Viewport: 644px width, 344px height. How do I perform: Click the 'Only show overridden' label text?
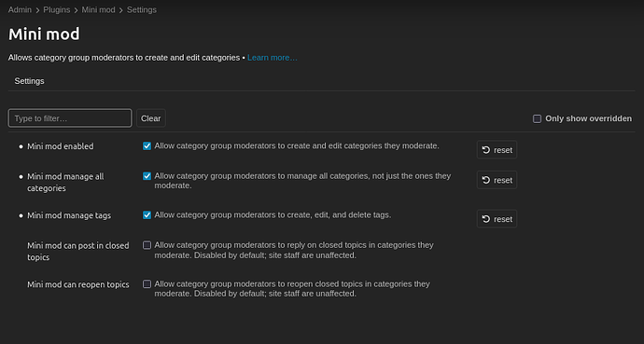pyautogui.click(x=589, y=118)
